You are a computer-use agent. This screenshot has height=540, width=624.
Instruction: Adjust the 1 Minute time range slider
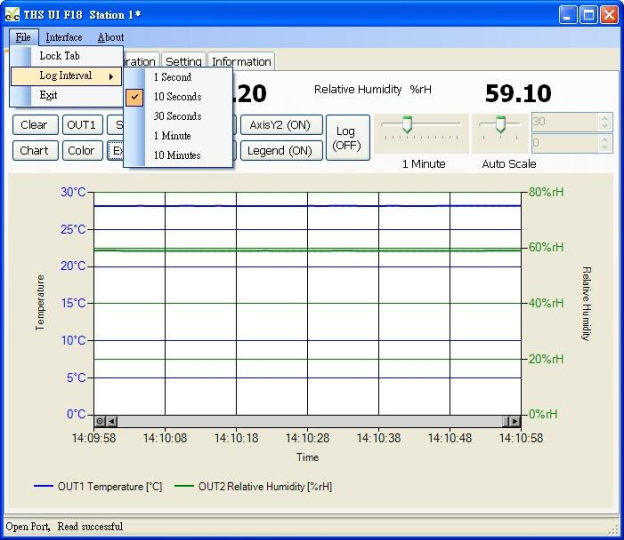(407, 125)
